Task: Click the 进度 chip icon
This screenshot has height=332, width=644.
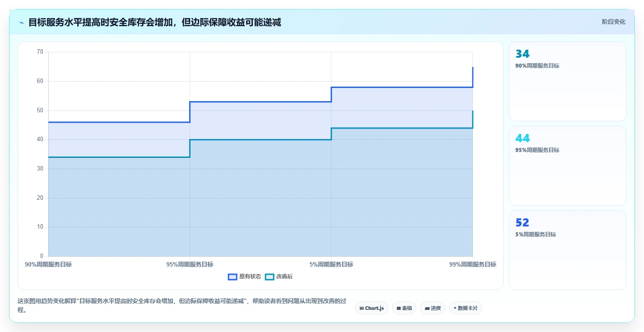Action: [x=427, y=308]
